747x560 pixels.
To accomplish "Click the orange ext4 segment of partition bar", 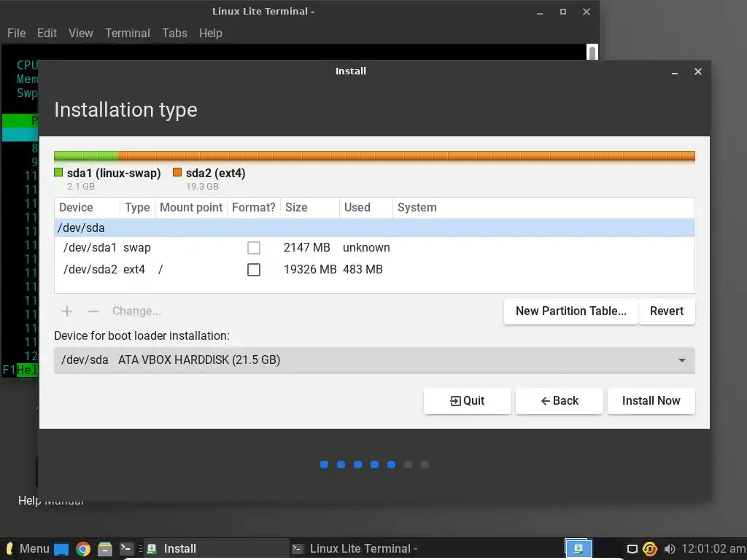I will (406, 156).
